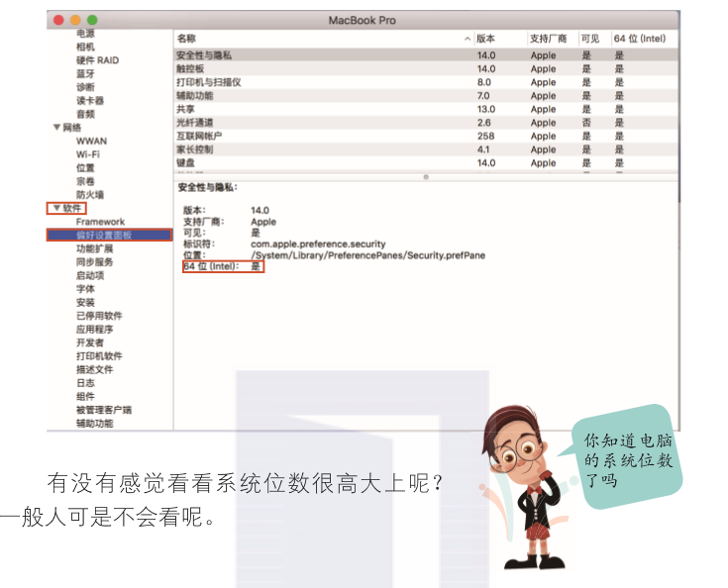Select the 共享 table row
The width and height of the screenshot is (728, 588).
426,109
